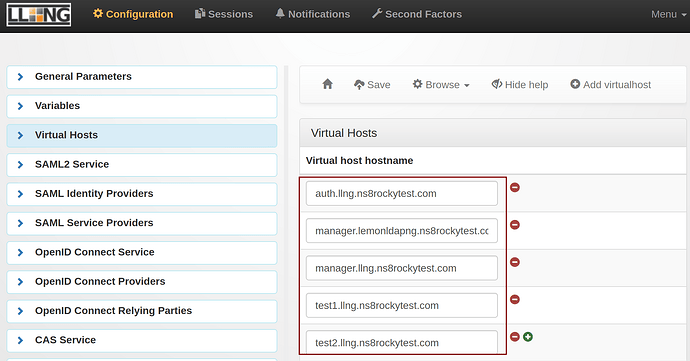Click Virtual host hostname column header
This screenshot has height=361, width=690.
(360, 161)
